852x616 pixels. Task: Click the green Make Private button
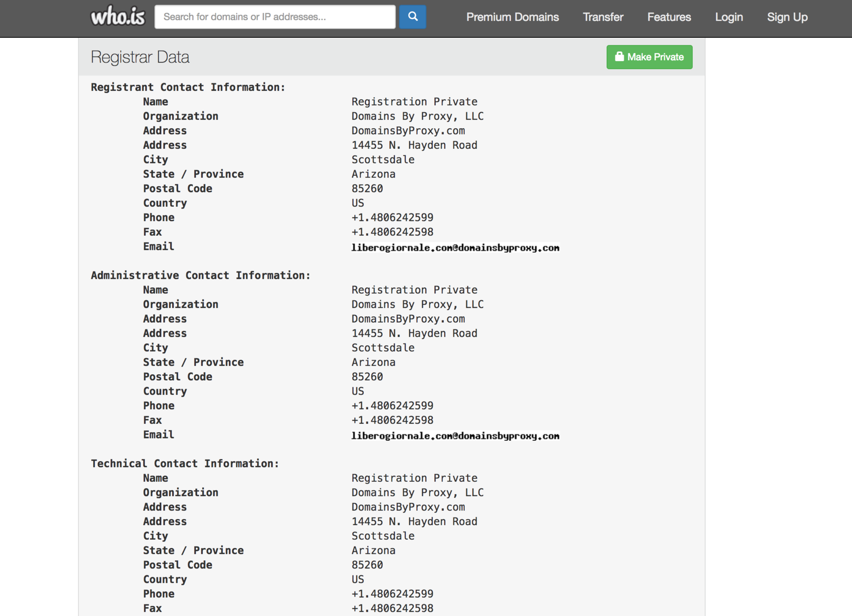pos(649,57)
